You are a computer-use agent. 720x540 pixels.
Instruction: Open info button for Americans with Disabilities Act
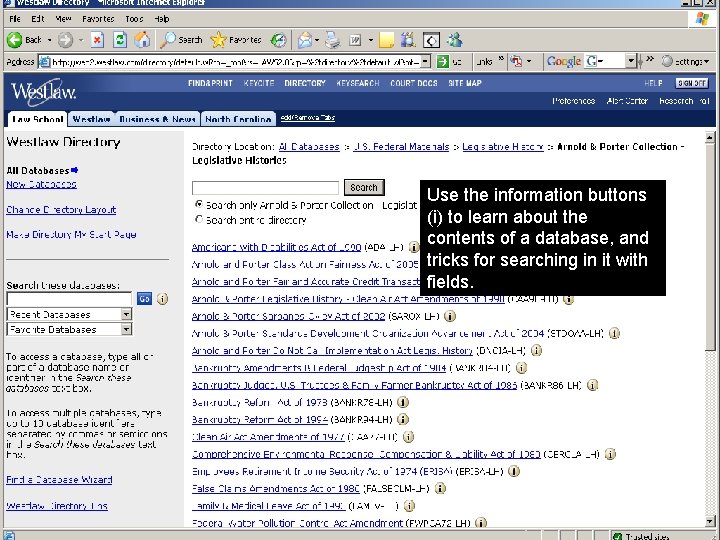click(x=414, y=247)
